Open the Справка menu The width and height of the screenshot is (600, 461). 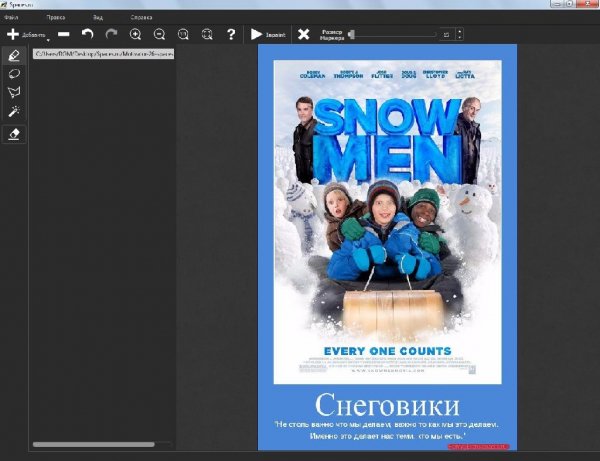point(141,17)
